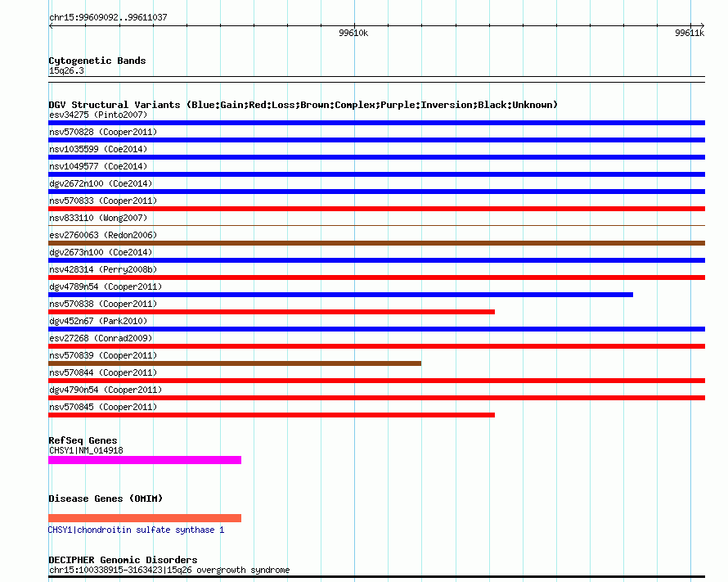Click the nsv1035599 (Coe2014) blue bar
This screenshot has width=728, height=582.
(x=376, y=157)
